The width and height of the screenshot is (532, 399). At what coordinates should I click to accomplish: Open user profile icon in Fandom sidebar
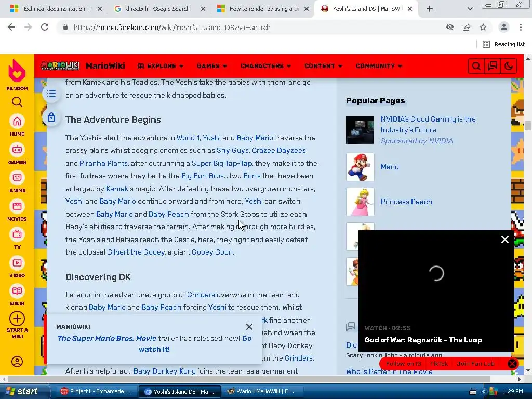click(x=17, y=362)
